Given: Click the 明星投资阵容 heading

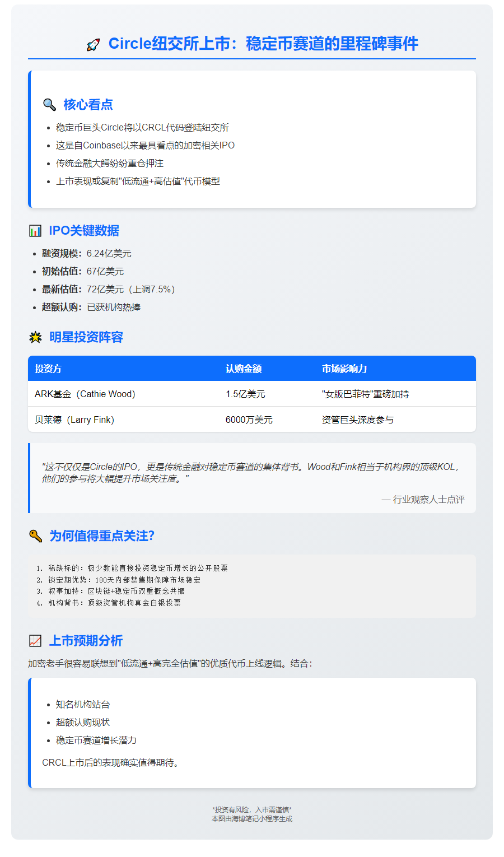Looking at the screenshot, I should tap(86, 337).
